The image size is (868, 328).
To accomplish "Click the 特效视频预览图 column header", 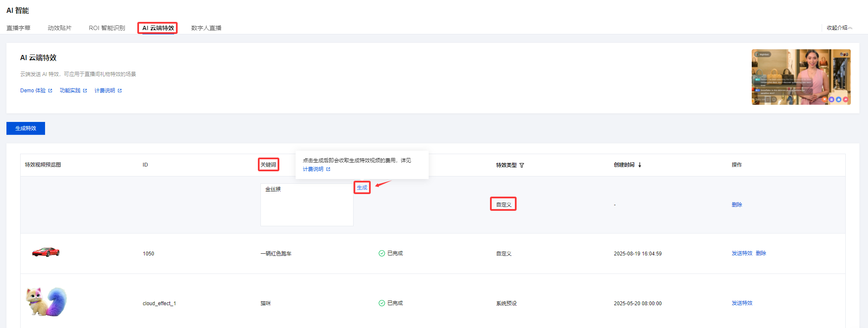I will coord(43,165).
